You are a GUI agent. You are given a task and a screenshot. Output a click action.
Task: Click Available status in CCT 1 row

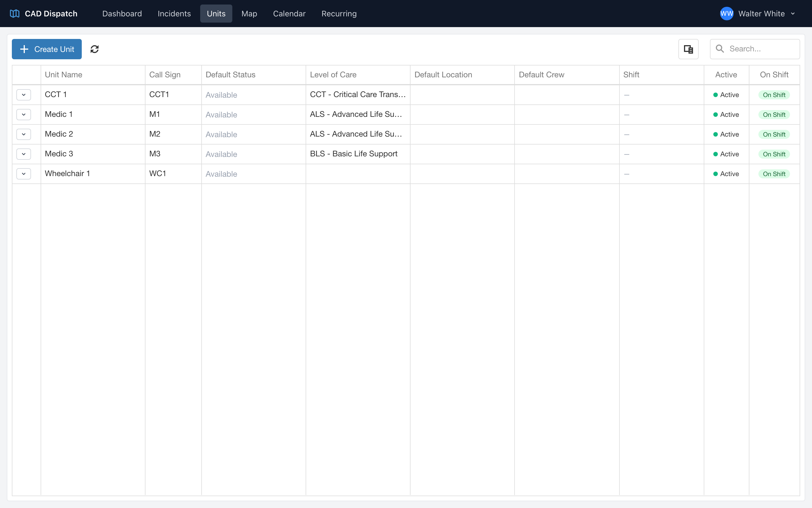[221, 95]
